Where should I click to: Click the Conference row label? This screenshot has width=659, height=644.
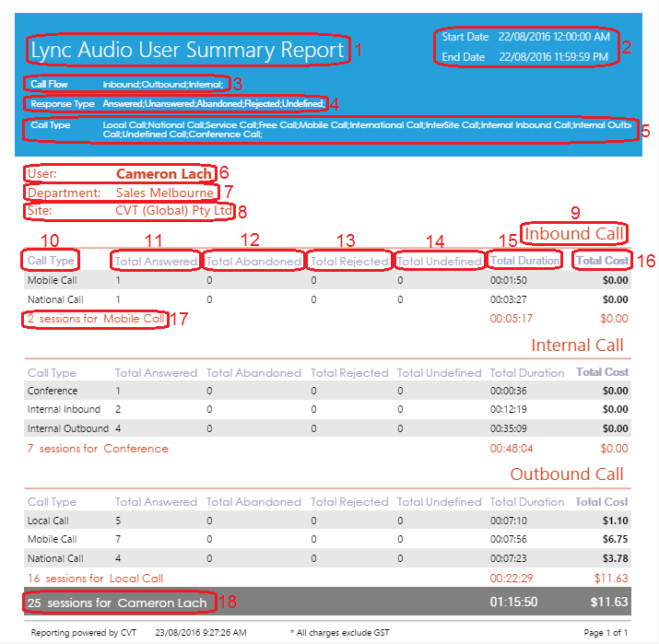pyautogui.click(x=53, y=391)
